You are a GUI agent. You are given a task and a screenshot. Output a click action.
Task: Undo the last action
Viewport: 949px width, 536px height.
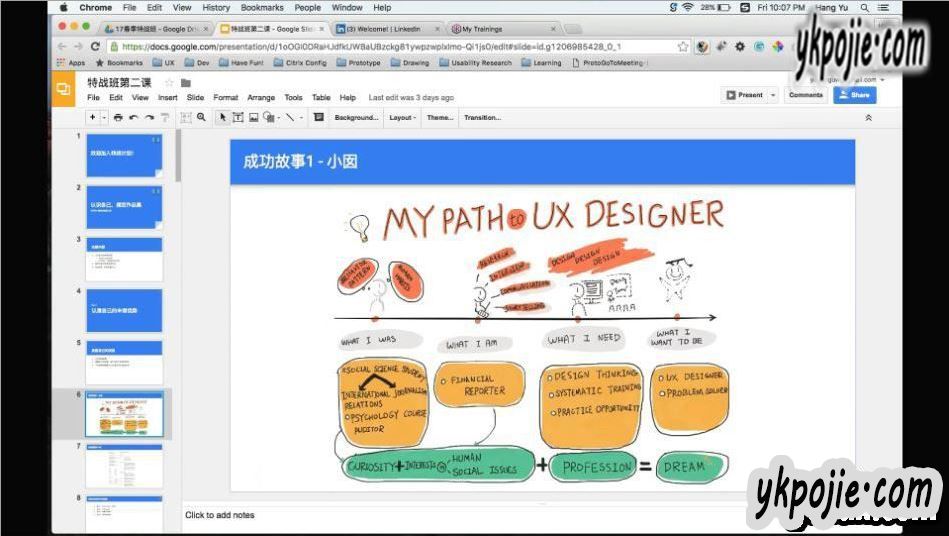pyautogui.click(x=134, y=117)
